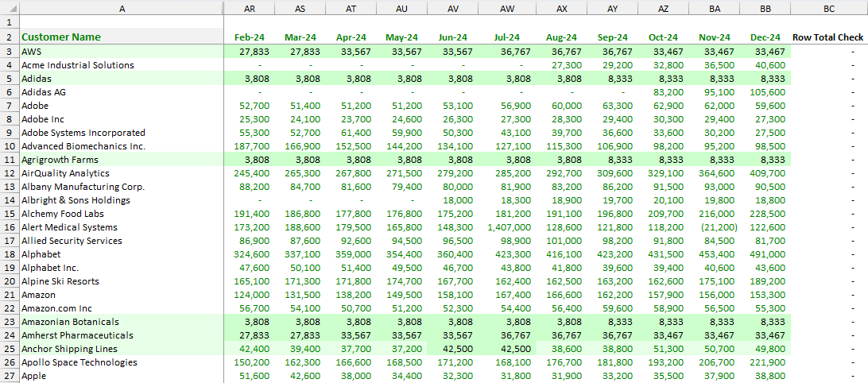
Task: Select the Apple customer cell
Action: [x=122, y=376]
